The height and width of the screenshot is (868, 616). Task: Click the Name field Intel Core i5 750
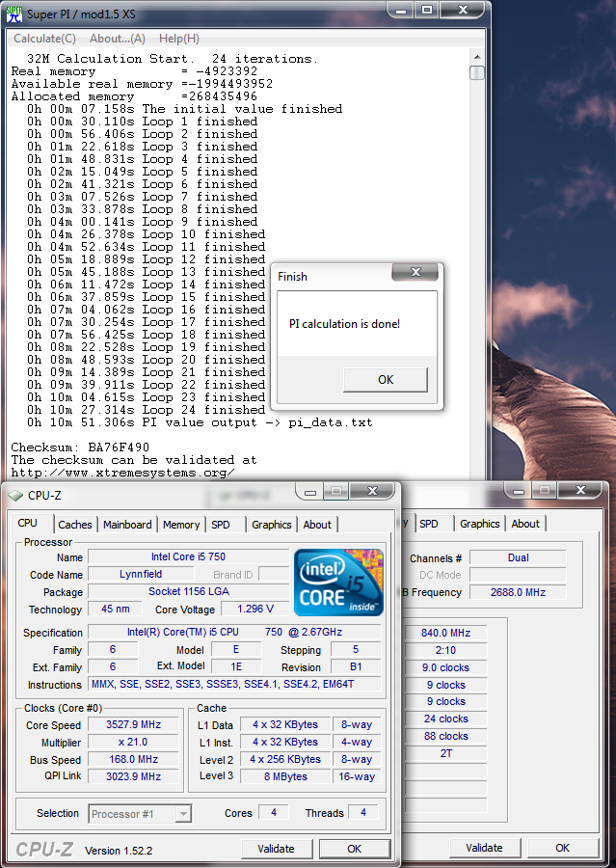188,556
